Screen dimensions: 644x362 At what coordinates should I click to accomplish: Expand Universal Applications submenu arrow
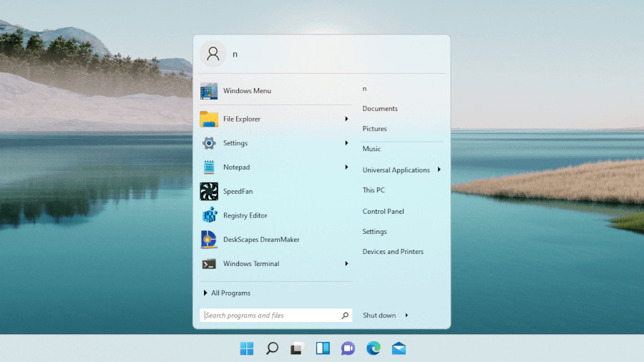coord(439,170)
